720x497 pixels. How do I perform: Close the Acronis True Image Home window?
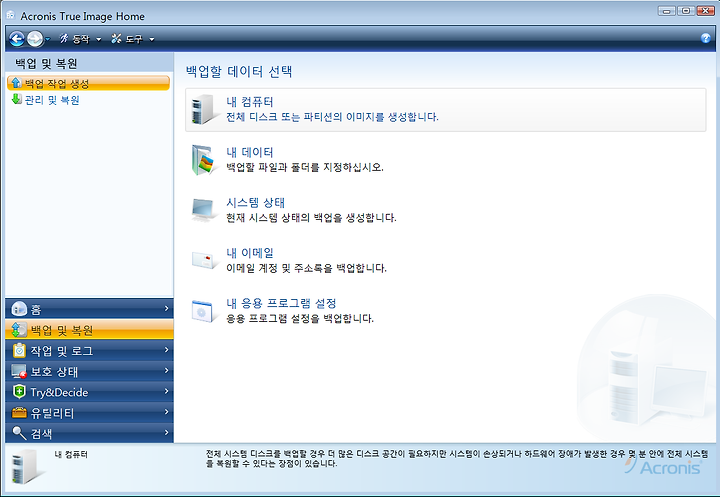[x=705, y=11]
